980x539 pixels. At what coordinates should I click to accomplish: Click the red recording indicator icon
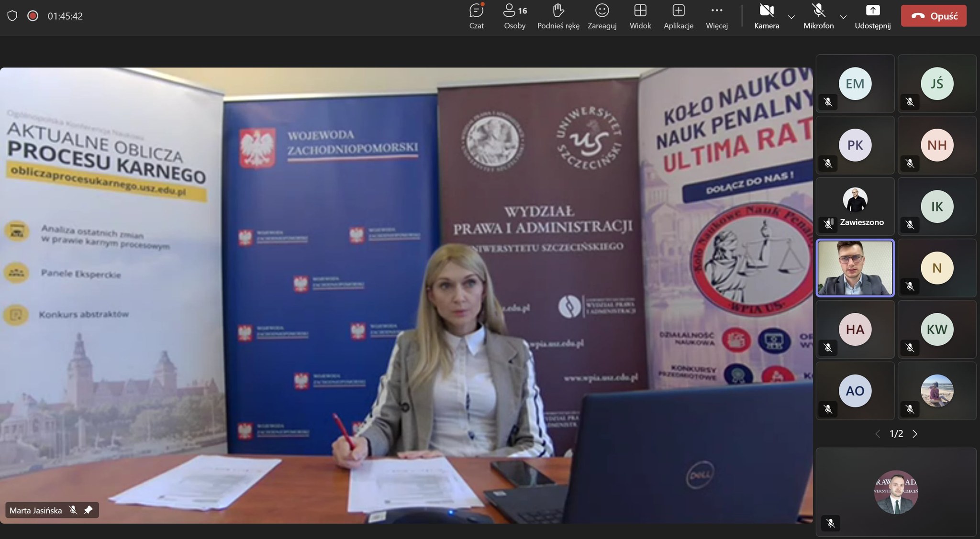(x=33, y=16)
